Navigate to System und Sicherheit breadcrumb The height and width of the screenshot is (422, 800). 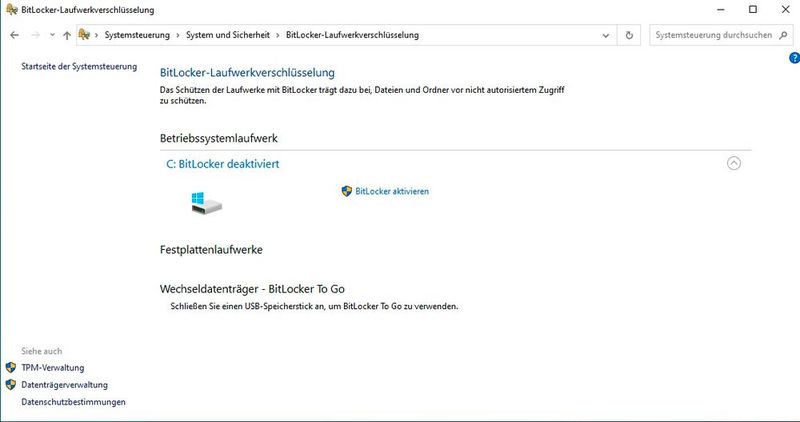(228, 35)
